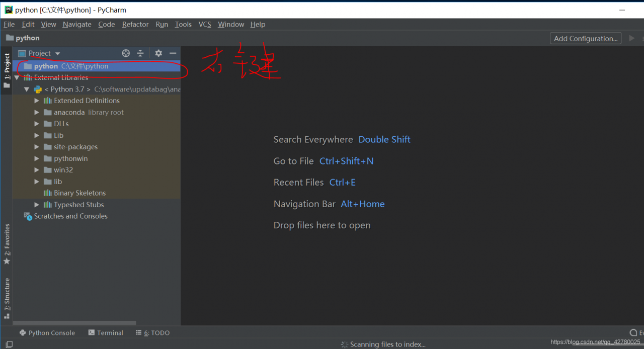
Task: Click the External Libraries icon
Action: [28, 77]
